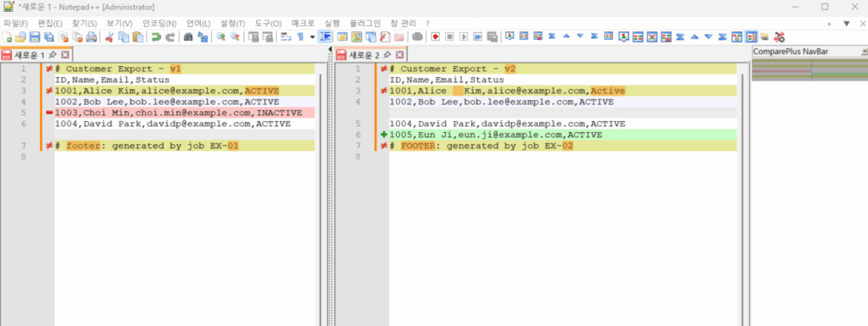Click the Copy toolbar icon
Screen dimensions: 868x326
click(124, 37)
